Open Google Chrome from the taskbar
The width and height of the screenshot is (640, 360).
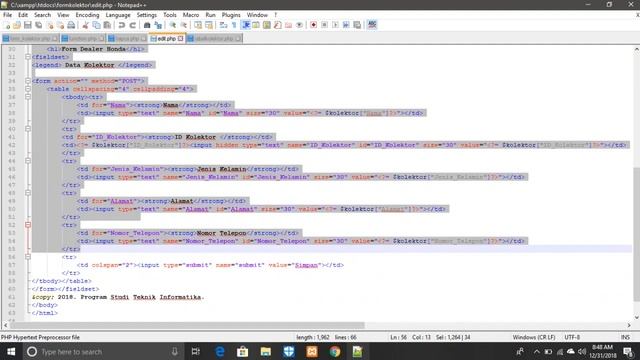(x=335, y=351)
